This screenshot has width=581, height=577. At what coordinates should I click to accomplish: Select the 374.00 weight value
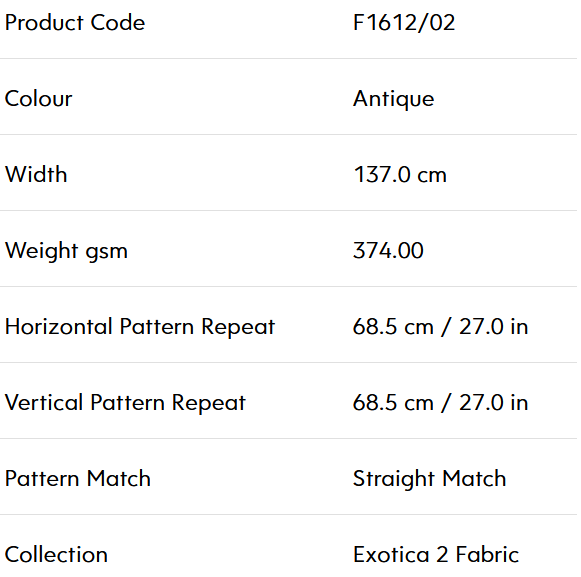pyautogui.click(x=388, y=251)
